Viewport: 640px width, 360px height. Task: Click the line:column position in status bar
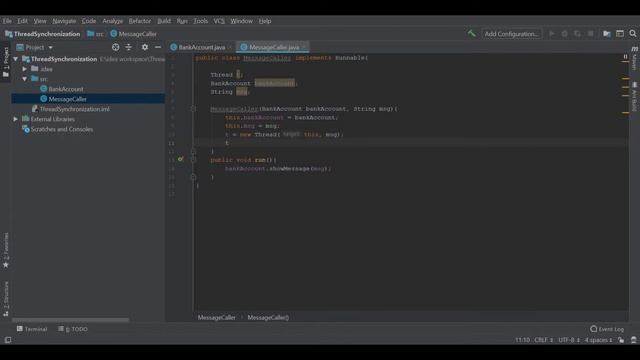[x=522, y=340]
